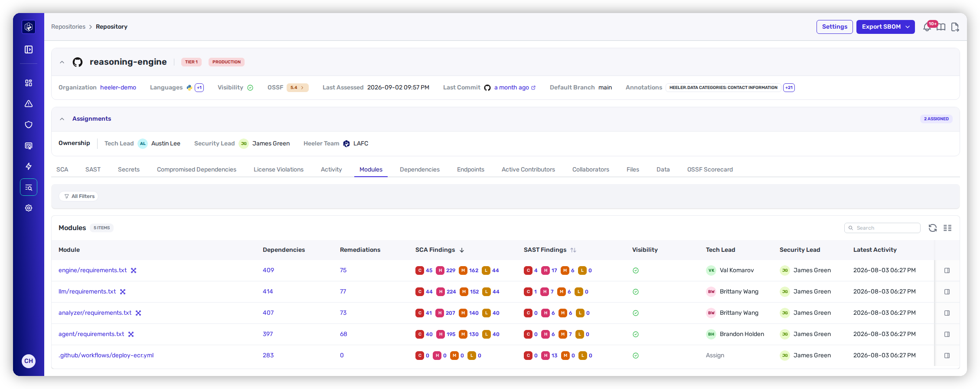Image resolution: width=980 pixels, height=389 pixels.
Task: Click Assign for the deploy-ecr.yml tech lead
Action: (x=715, y=356)
